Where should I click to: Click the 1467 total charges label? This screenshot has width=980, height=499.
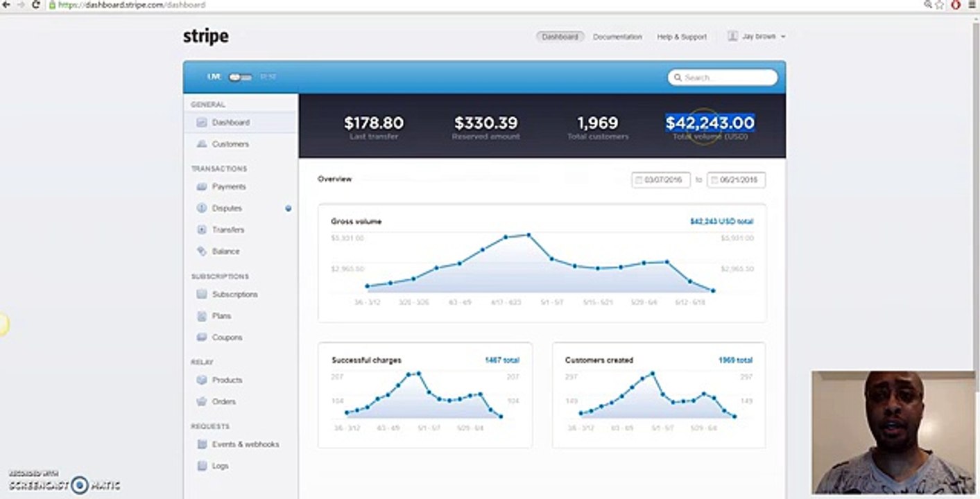tap(502, 360)
